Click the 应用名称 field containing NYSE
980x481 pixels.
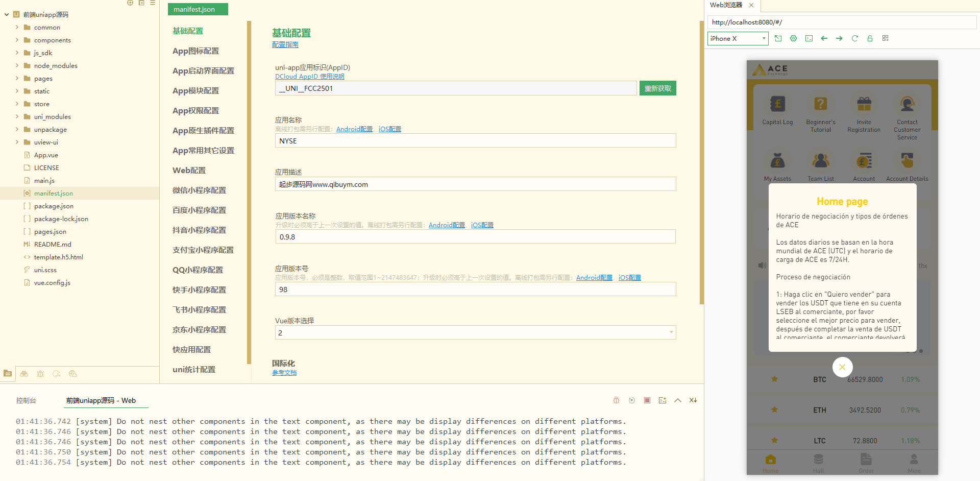pos(475,141)
